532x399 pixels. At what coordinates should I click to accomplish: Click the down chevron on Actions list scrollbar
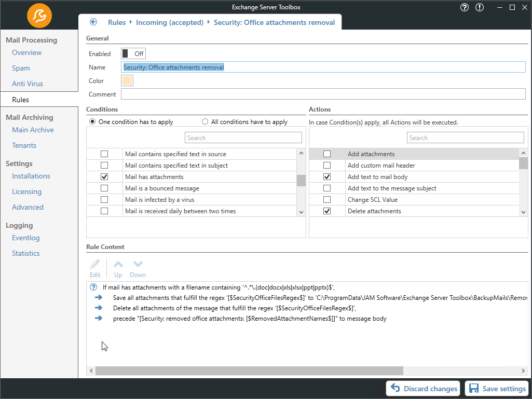click(x=524, y=212)
